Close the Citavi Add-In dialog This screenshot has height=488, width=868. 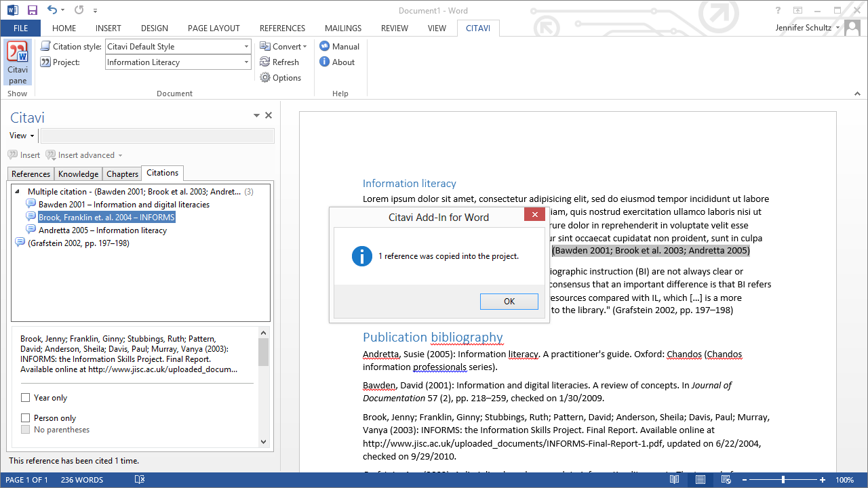pos(534,215)
